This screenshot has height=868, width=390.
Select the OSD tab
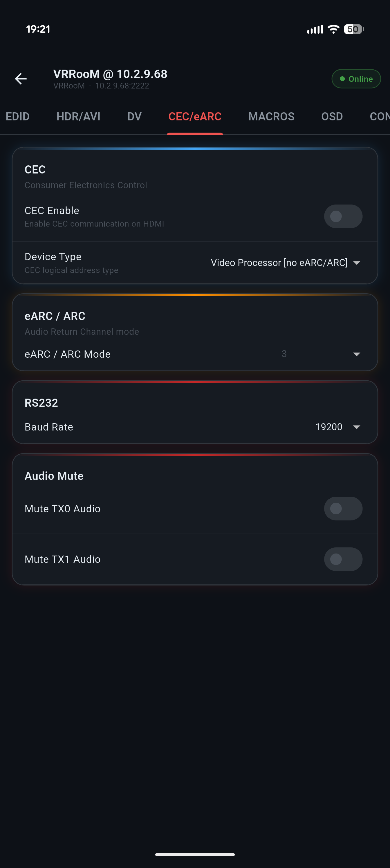tap(332, 117)
